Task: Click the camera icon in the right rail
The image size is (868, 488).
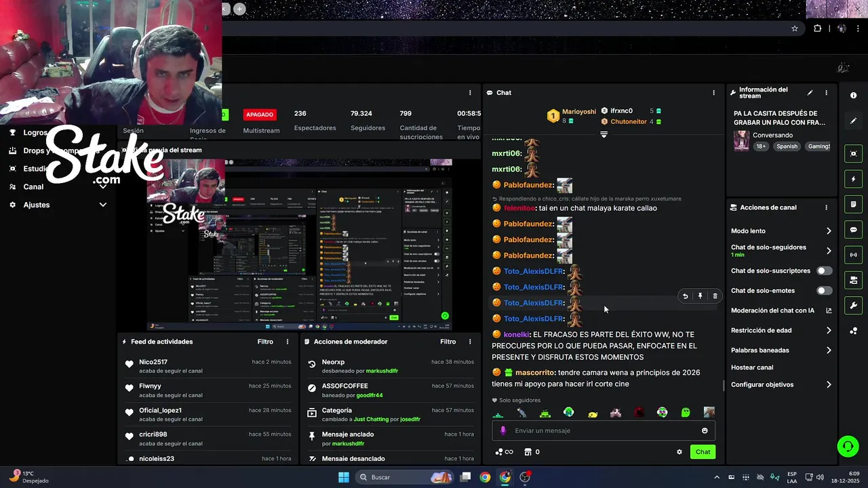Action: [853, 280]
